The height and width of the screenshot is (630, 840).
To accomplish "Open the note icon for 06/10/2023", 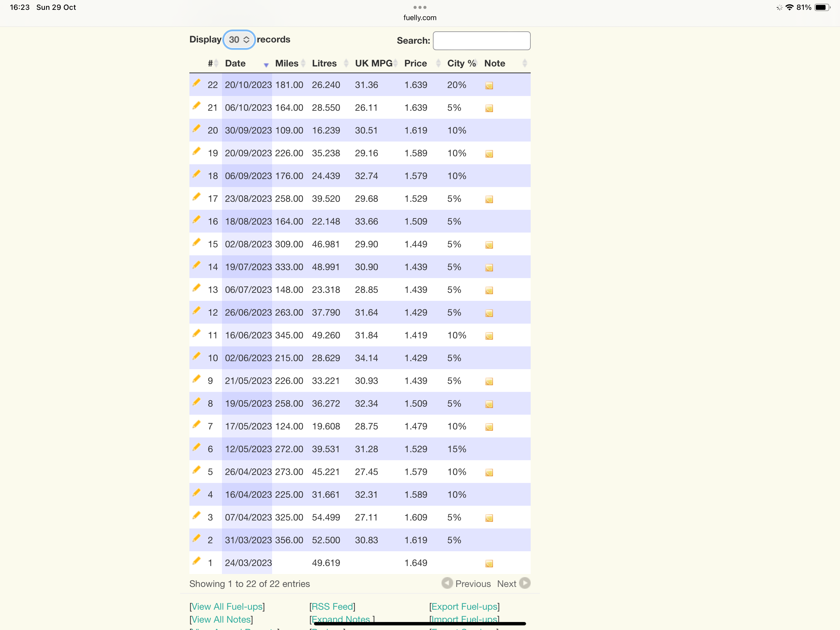I will (489, 108).
